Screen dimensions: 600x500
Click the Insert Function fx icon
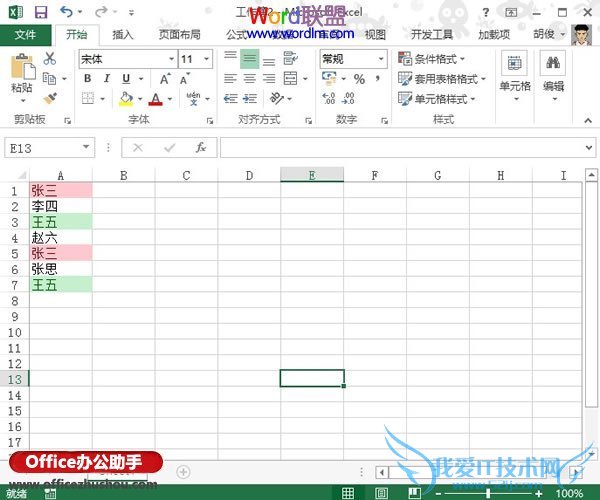point(201,147)
